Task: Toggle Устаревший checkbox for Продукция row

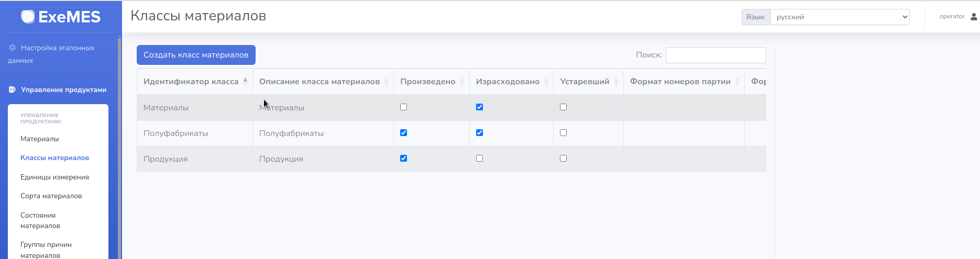Action: (x=563, y=159)
